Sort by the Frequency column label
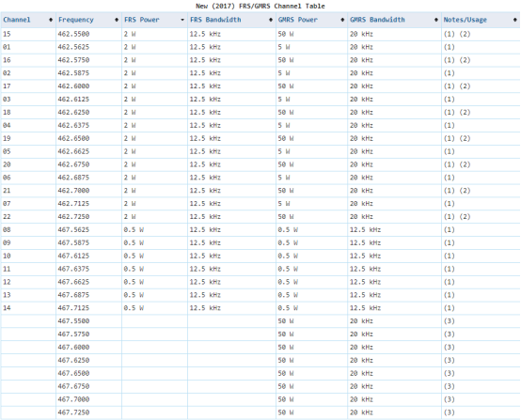 [76, 20]
